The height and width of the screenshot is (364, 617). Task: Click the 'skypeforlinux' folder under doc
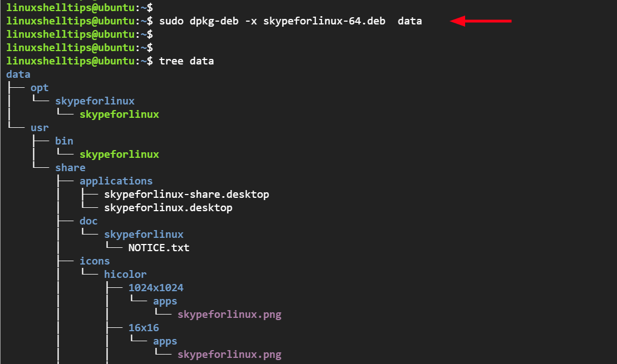(x=144, y=235)
